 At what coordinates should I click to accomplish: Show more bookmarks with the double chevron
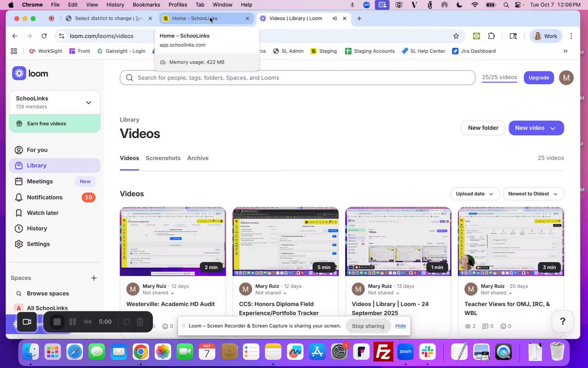click(x=565, y=51)
